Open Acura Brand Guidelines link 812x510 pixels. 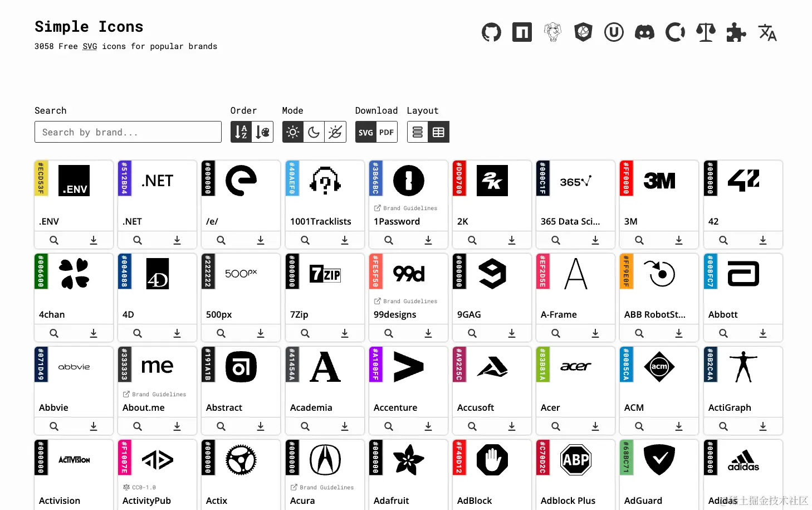322,487
